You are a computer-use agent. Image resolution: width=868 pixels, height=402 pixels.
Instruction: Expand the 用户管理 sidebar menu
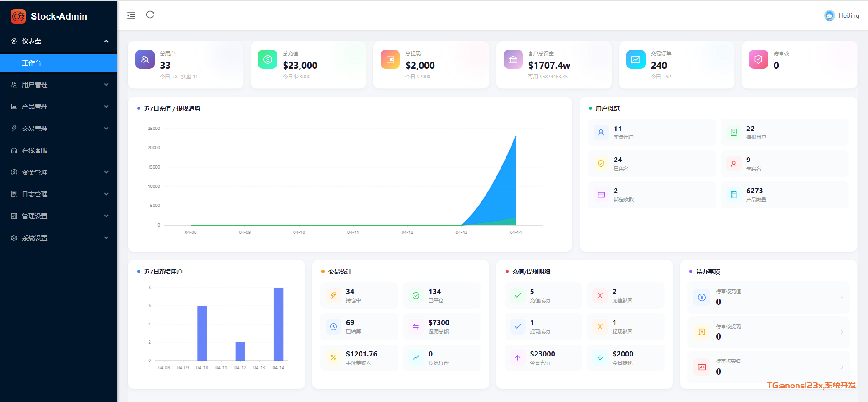tap(58, 85)
